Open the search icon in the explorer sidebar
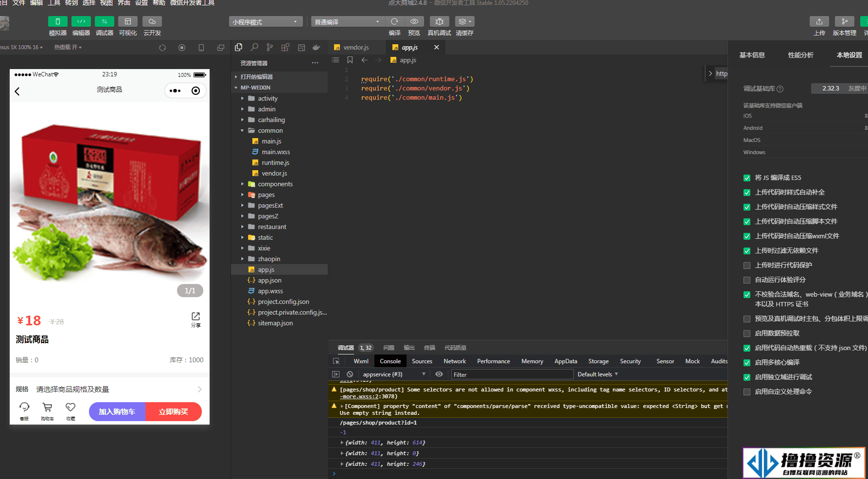This screenshot has height=479, width=868. 254,47
